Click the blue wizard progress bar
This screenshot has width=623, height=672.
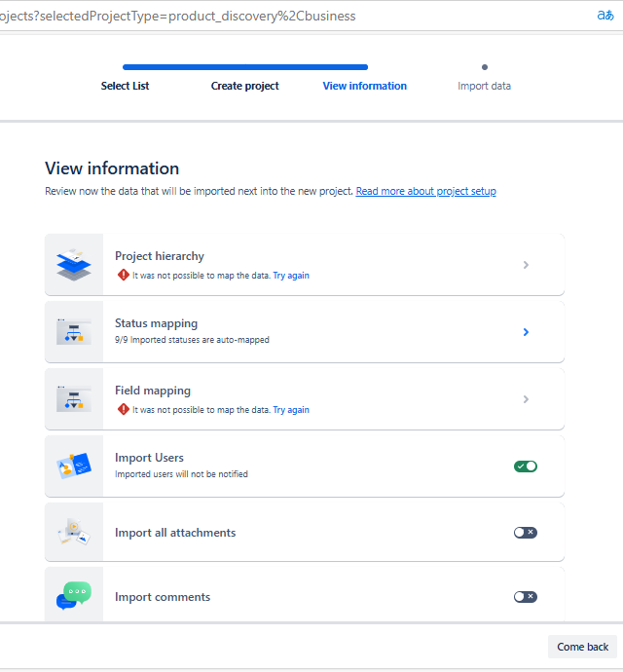click(x=245, y=67)
